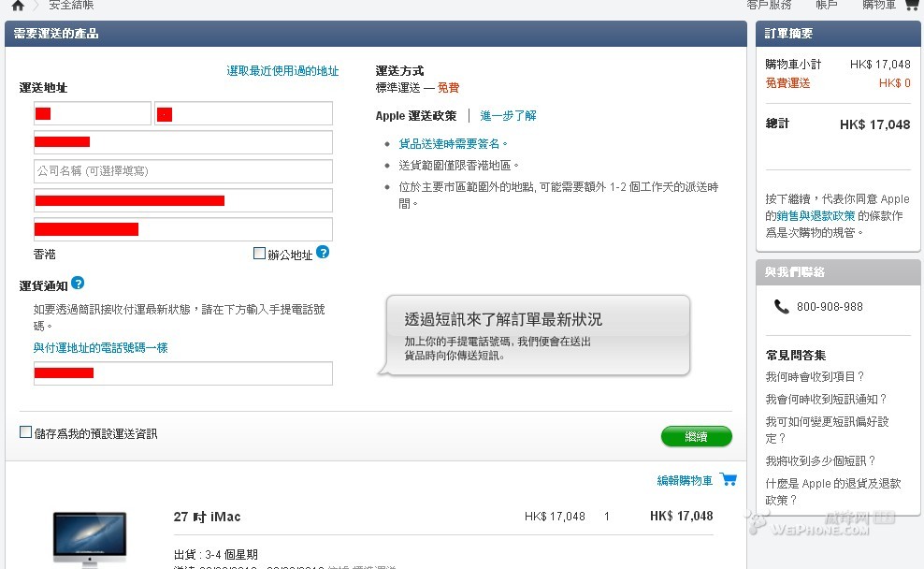This screenshot has height=569, width=924.
Task: Click the 總計 HK$ 17,048 amount
Action: point(875,124)
